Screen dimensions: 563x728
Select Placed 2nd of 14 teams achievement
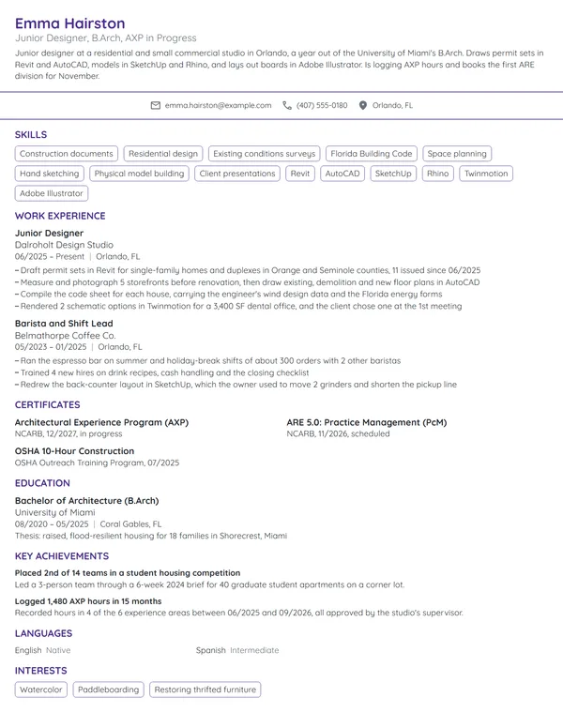(x=128, y=573)
